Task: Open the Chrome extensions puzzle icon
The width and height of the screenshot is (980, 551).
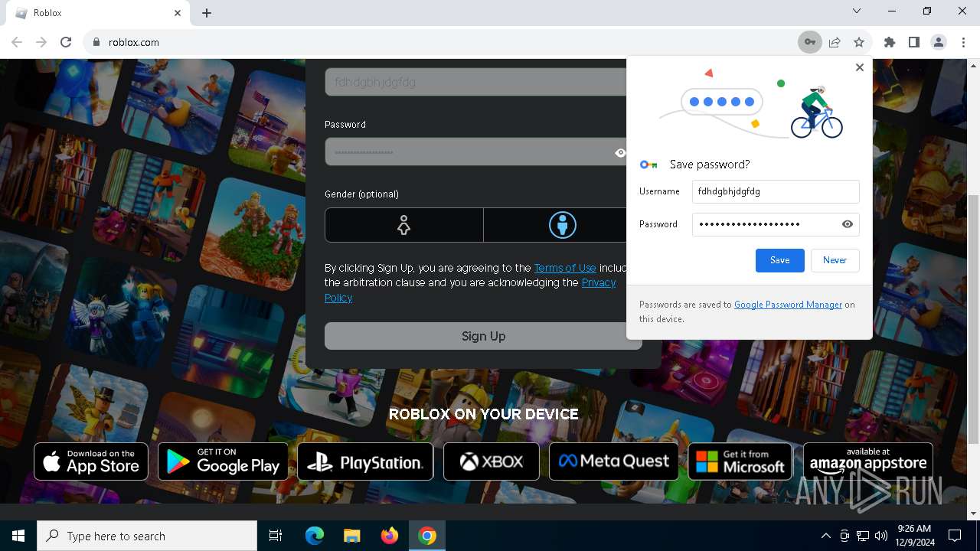Action: 889,42
